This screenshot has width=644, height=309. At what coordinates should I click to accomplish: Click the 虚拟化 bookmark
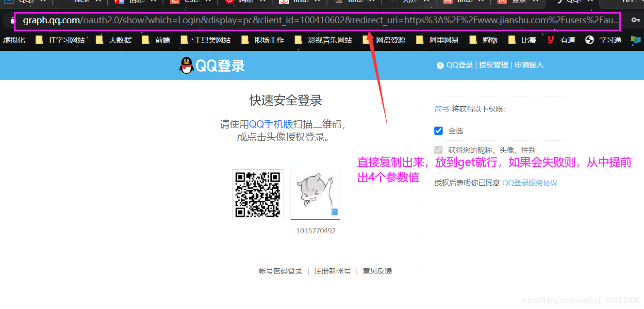click(14, 40)
